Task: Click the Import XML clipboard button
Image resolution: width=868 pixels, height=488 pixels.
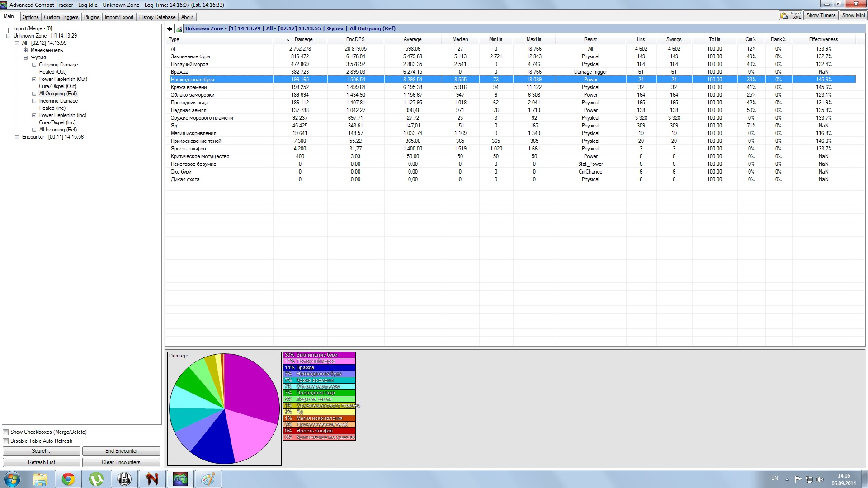Action: 791,15
